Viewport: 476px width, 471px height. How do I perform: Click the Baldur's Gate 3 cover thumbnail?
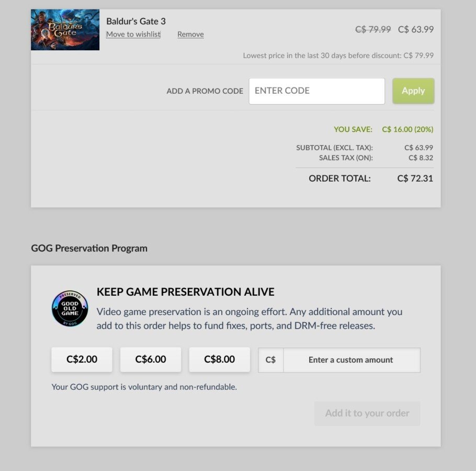[x=65, y=30]
